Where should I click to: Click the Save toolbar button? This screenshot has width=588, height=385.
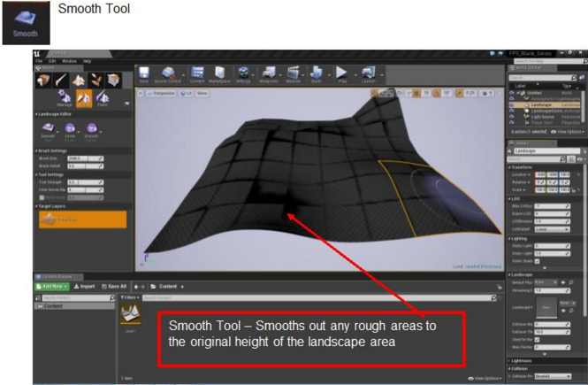click(x=144, y=74)
